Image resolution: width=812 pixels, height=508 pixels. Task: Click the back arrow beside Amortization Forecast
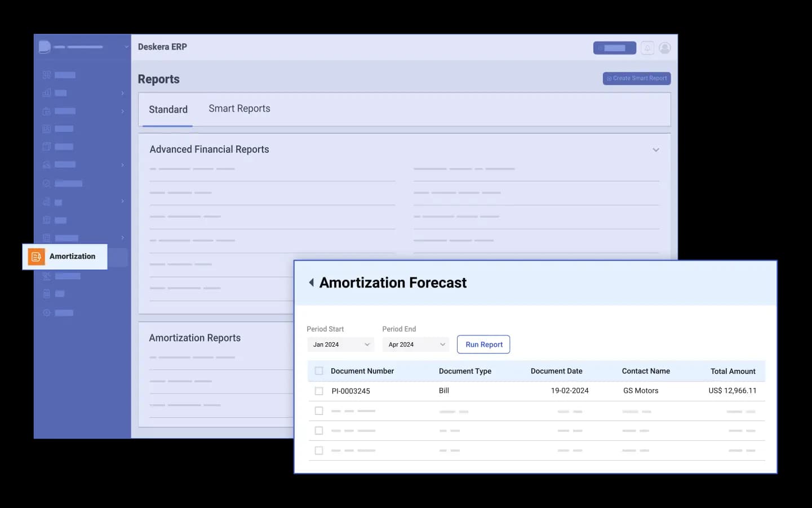coord(311,282)
